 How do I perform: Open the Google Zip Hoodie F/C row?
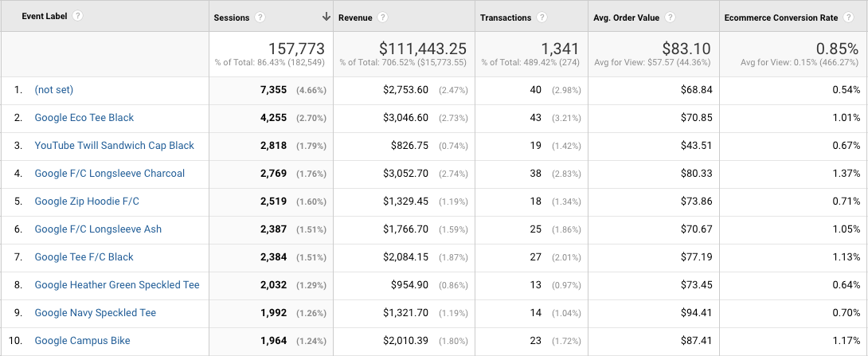(87, 201)
